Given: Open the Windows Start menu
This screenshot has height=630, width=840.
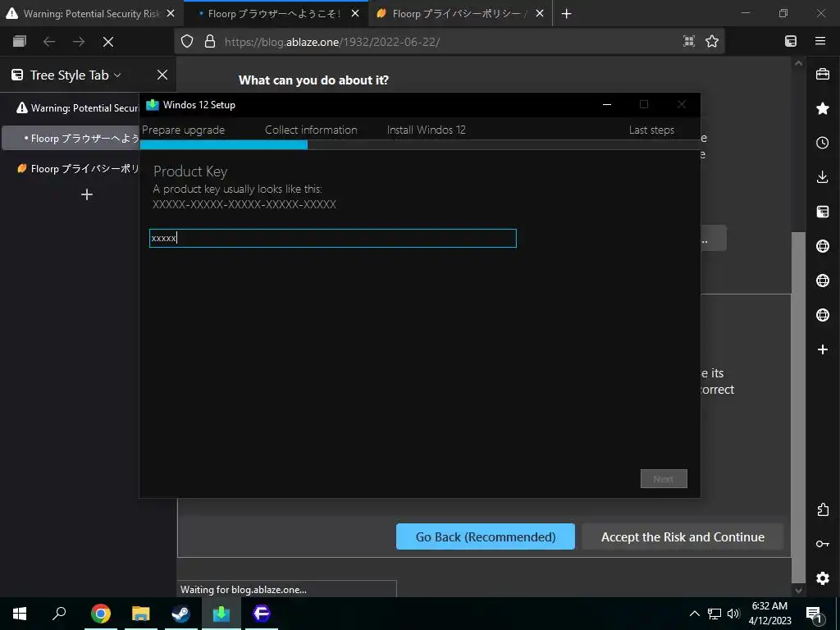Looking at the screenshot, I should [x=20, y=614].
